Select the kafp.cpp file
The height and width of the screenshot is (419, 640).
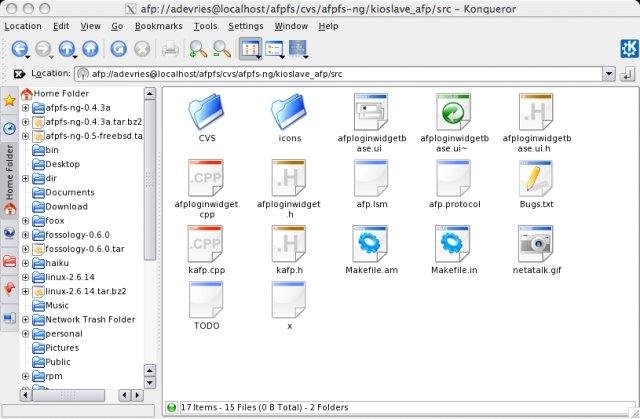207,250
